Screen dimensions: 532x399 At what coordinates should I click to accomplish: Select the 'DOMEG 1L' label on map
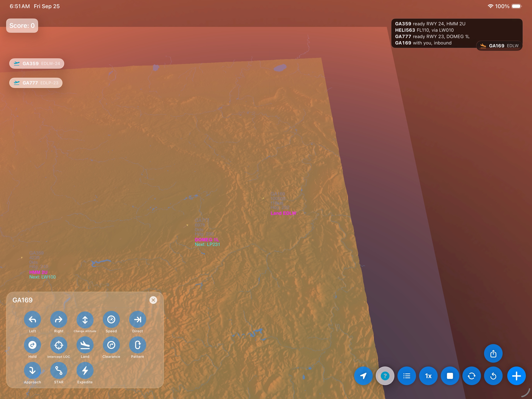pyautogui.click(x=207, y=240)
